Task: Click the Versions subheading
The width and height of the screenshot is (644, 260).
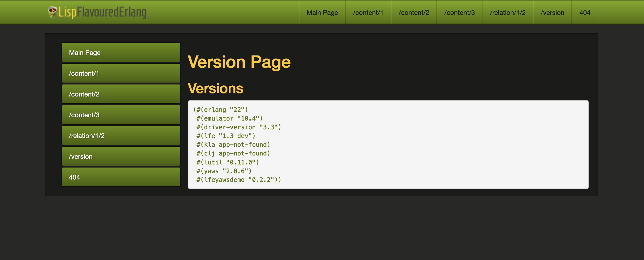Action: pos(215,88)
